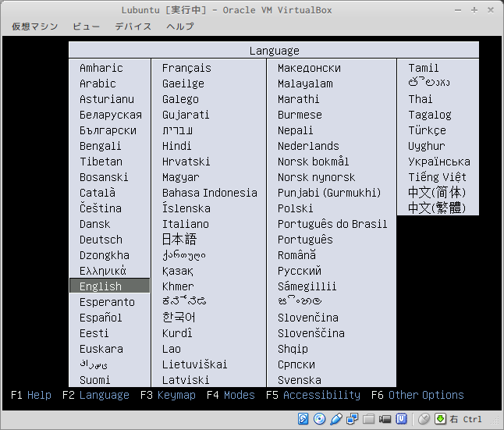Image resolution: width=504 pixels, height=430 pixels.
Task: Click F5 Accessibility option
Action: pyautogui.click(x=313, y=395)
